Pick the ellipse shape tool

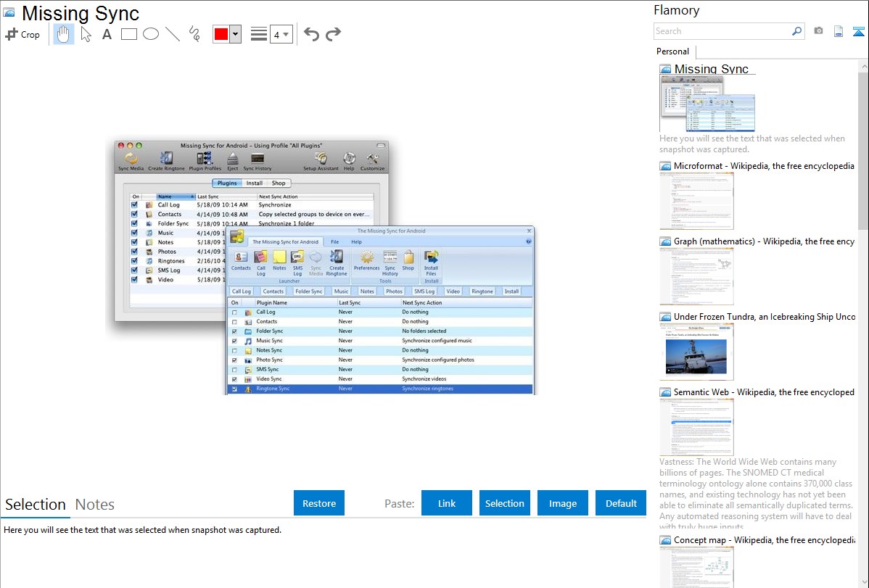151,34
